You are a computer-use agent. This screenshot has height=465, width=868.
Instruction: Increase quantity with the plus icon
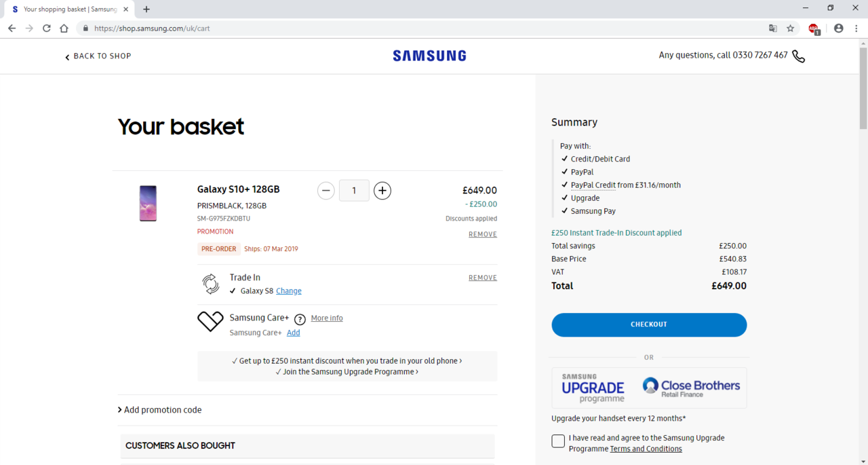tap(382, 191)
